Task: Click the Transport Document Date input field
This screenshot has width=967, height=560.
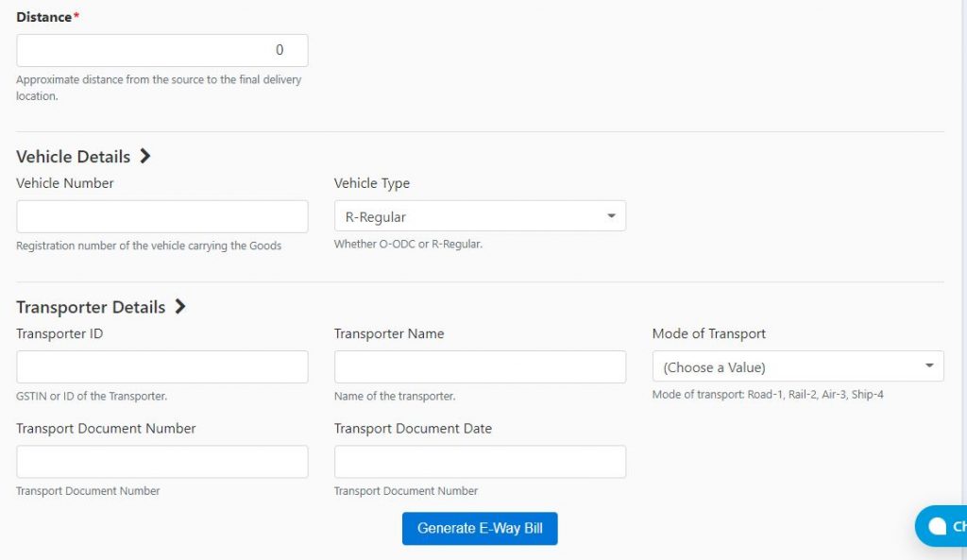Action: click(480, 461)
